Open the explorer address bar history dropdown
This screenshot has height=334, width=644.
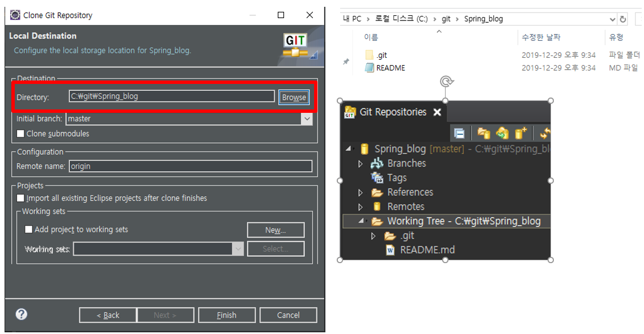pyautogui.click(x=612, y=19)
